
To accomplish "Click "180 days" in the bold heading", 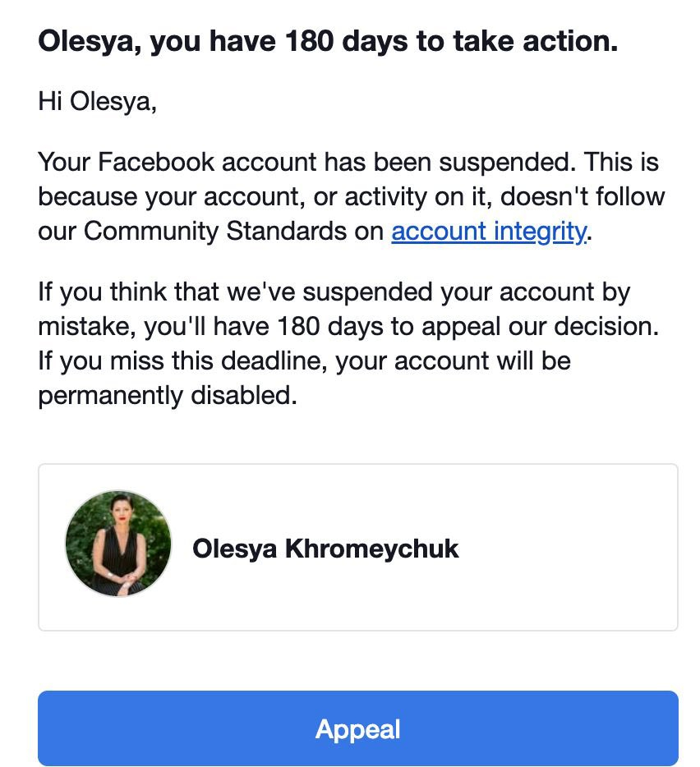I will coord(334,42).
